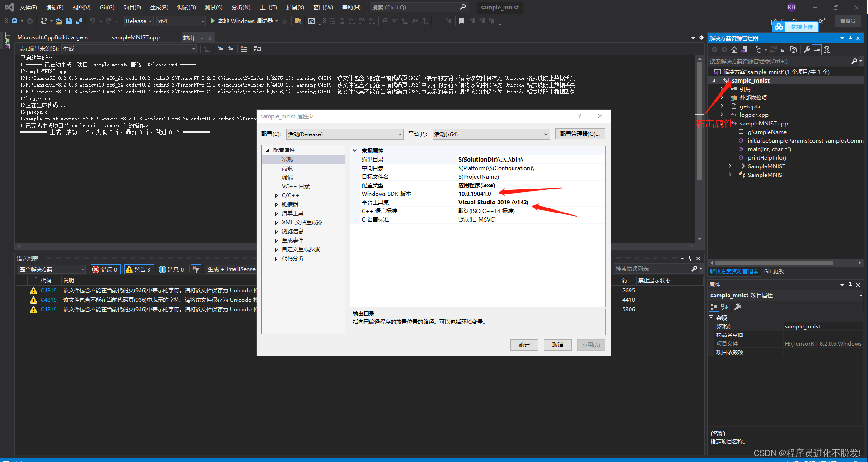
Task: Click the Save (floppy disk) toolbar icon
Action: [x=69, y=21]
